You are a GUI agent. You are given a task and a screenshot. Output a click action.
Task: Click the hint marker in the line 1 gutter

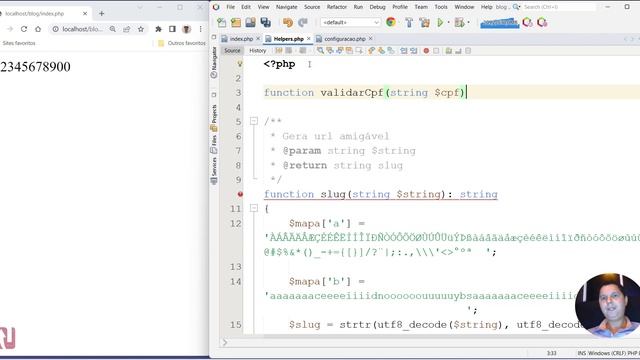click(x=240, y=64)
